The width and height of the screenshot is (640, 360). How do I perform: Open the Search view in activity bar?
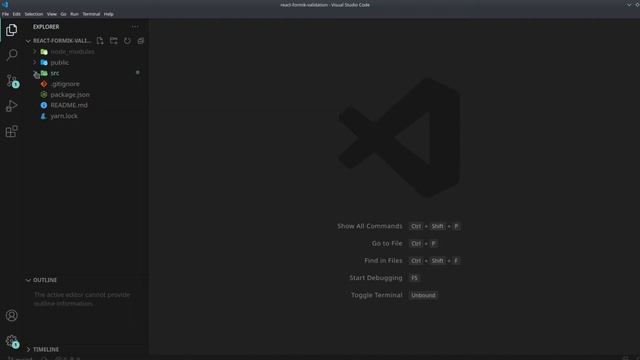tap(11, 55)
